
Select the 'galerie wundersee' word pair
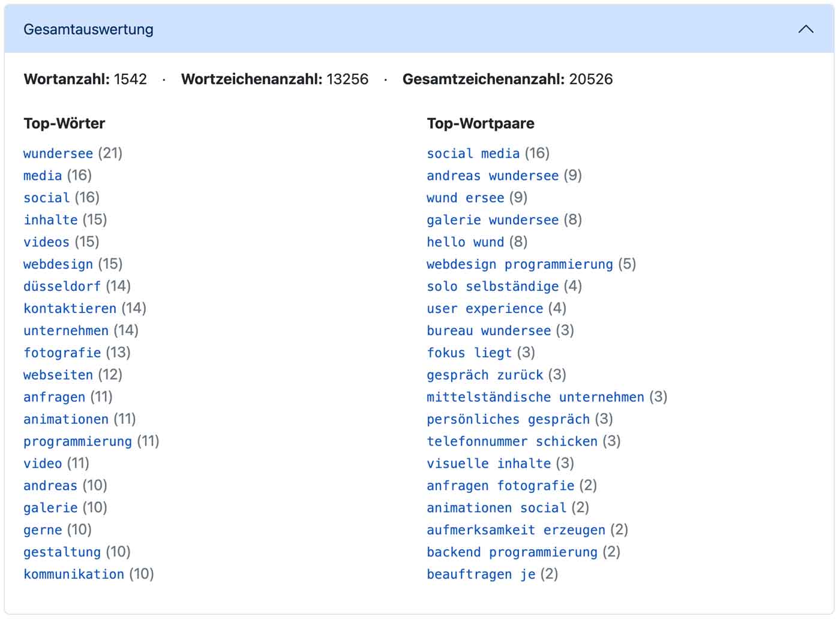(x=493, y=220)
